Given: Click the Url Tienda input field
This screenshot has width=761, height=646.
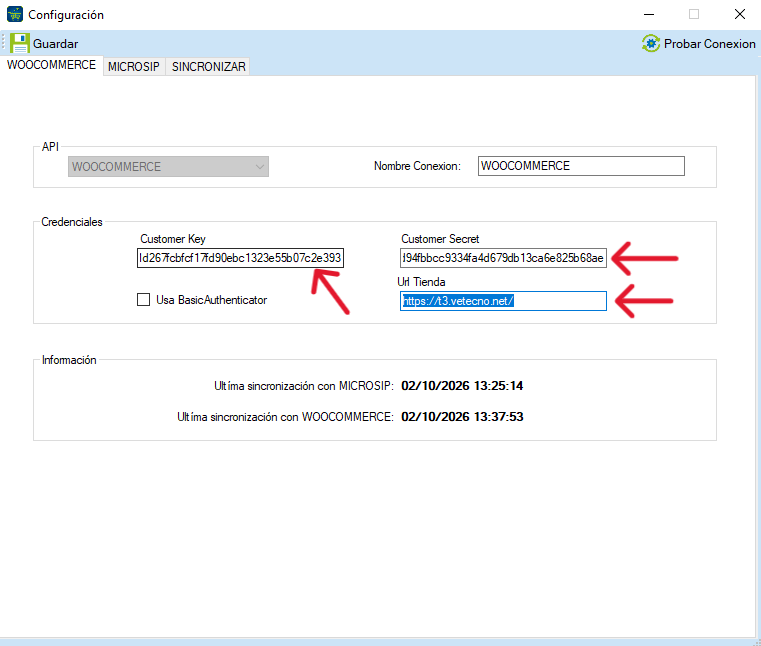Looking at the screenshot, I should (x=503, y=301).
